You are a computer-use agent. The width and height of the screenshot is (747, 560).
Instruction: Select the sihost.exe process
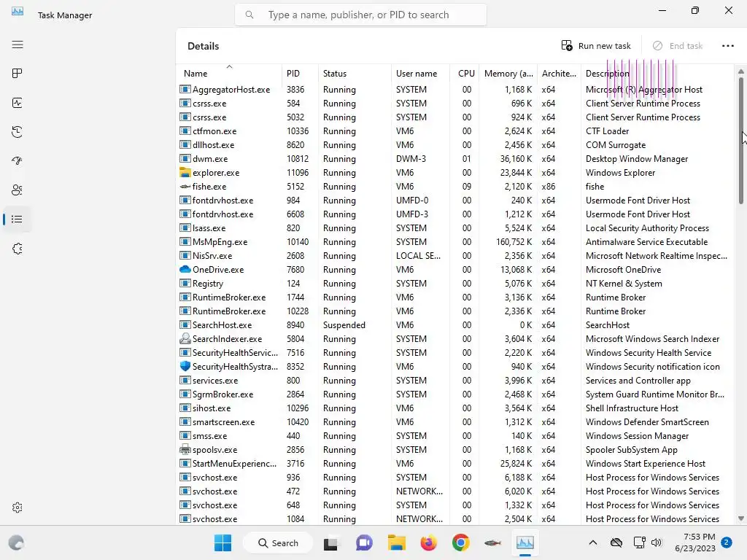tap(455, 408)
